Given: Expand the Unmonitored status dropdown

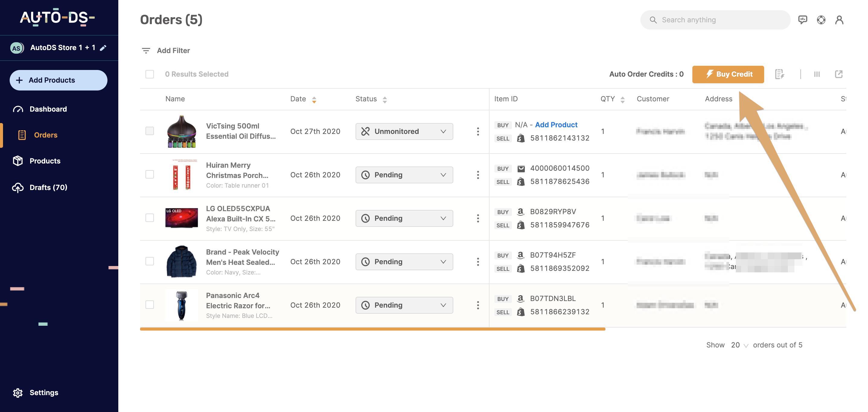Looking at the screenshot, I should (404, 131).
